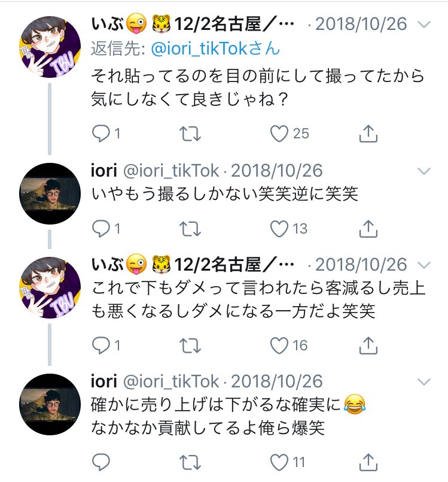Image resolution: width=448 pixels, height=482 pixels.
Task: Share iori's tweet with 13 likes
Action: (x=368, y=228)
